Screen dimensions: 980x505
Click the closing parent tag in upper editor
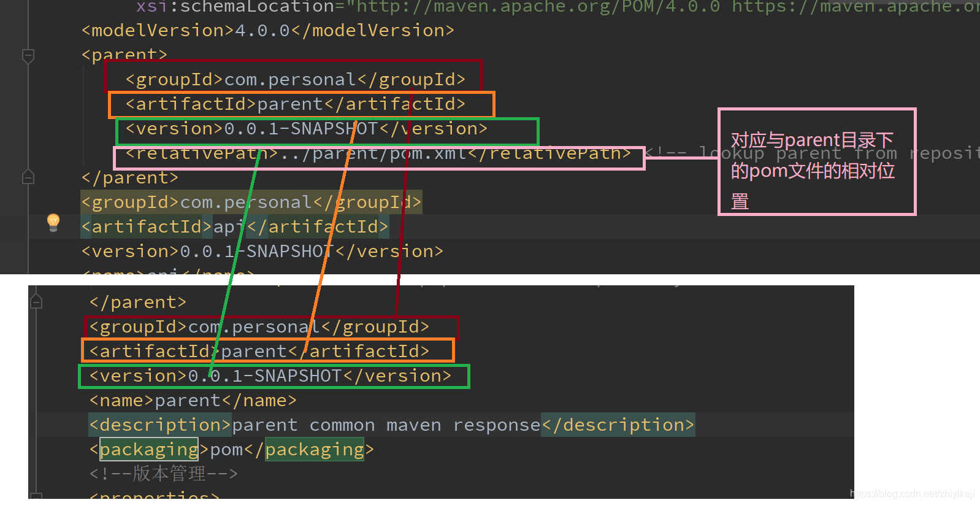coord(130,178)
